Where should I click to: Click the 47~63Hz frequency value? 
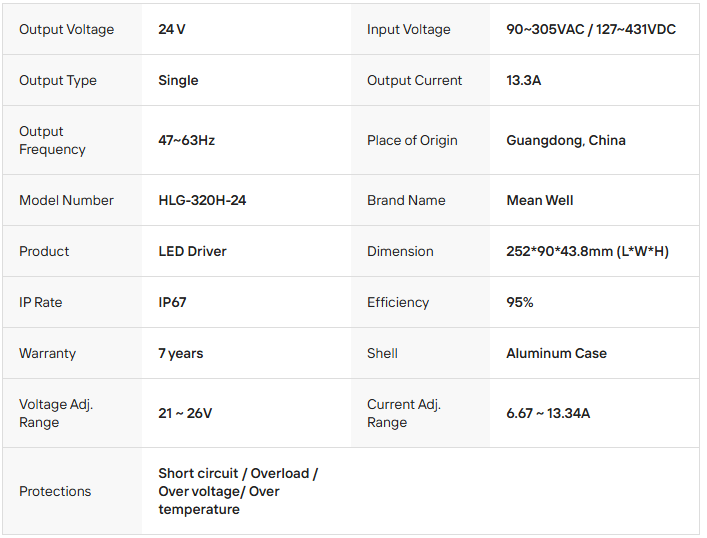[x=186, y=140]
